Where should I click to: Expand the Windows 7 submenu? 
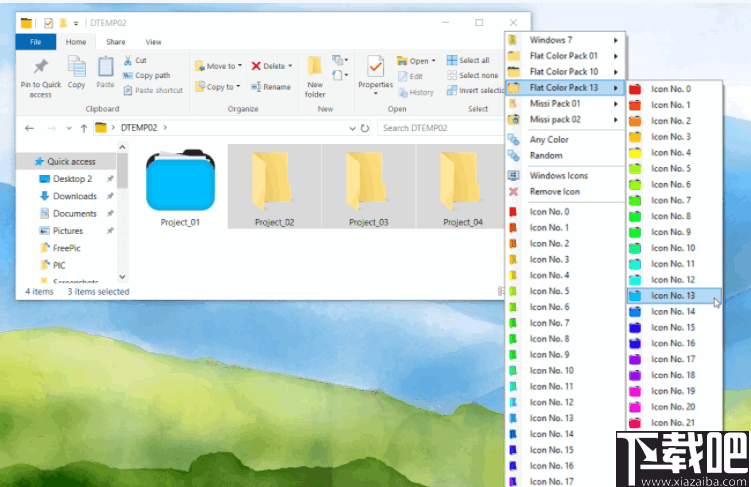tap(565, 40)
